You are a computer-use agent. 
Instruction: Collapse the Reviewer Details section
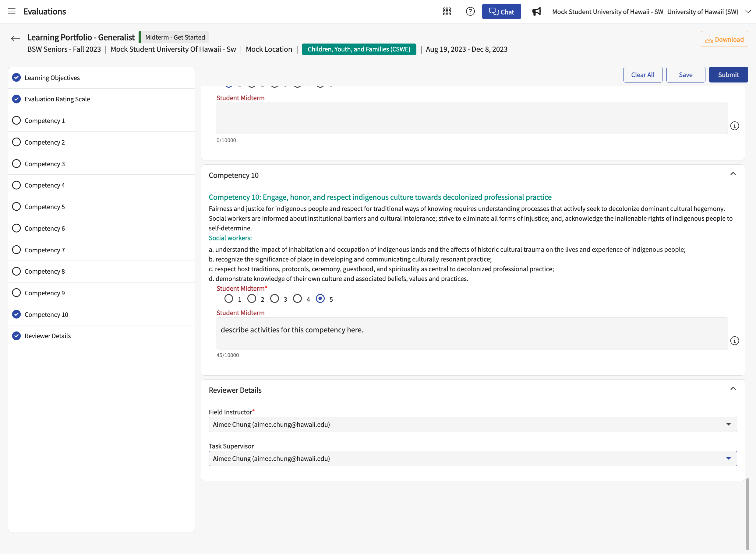(x=733, y=389)
